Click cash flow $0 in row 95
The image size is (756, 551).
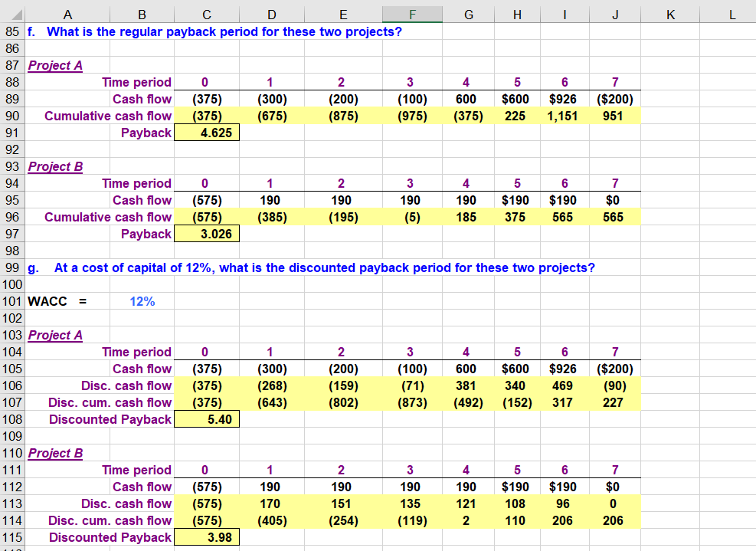coord(613,201)
